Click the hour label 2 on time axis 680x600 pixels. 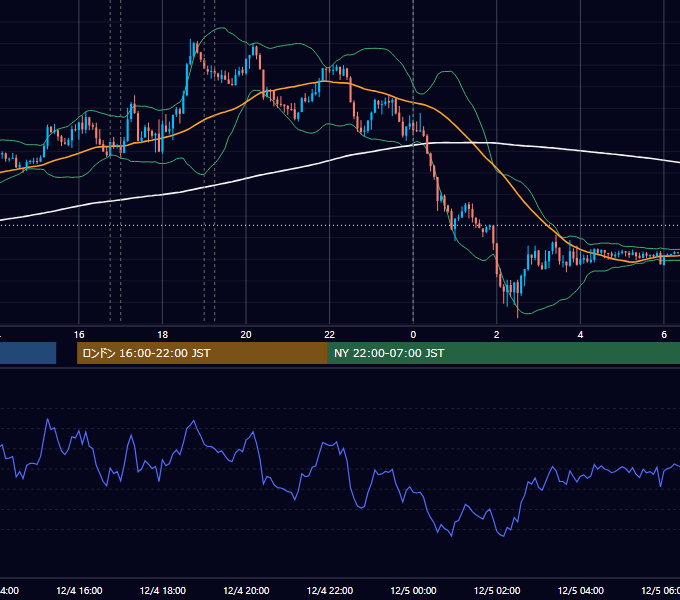coord(497,335)
